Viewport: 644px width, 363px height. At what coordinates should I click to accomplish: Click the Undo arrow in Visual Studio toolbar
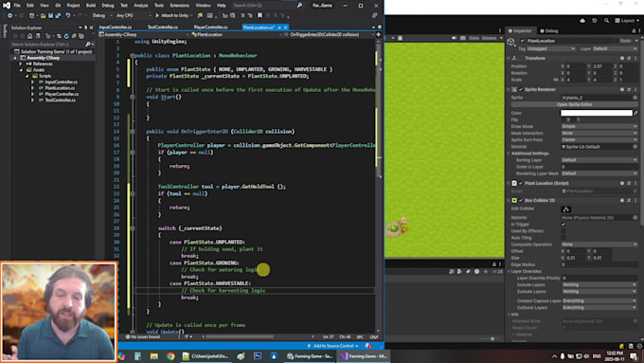tap(68, 15)
